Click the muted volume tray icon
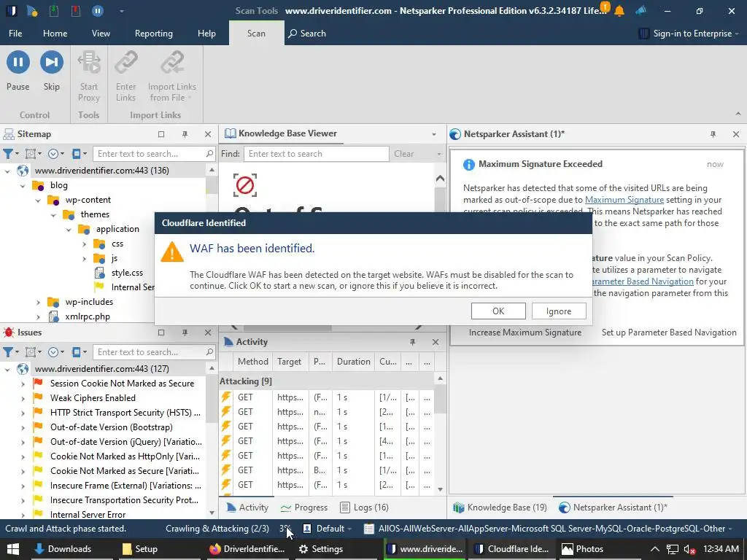 [x=689, y=550]
